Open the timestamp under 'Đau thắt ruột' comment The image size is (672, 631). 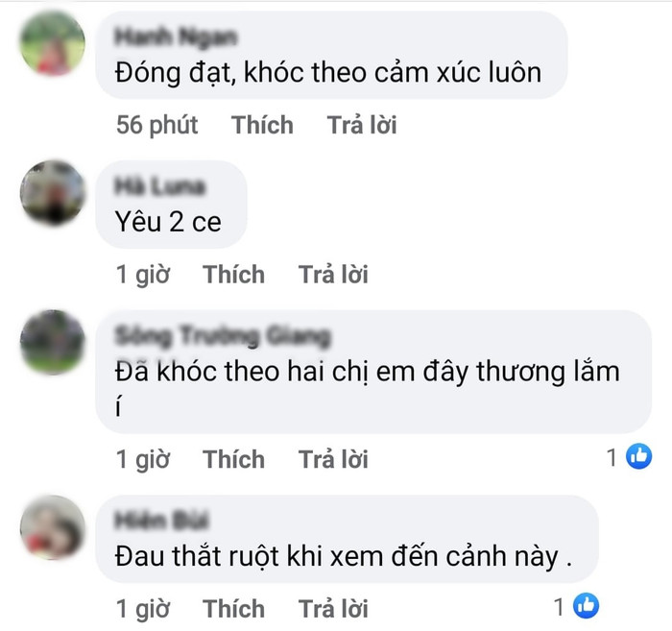pos(143,609)
